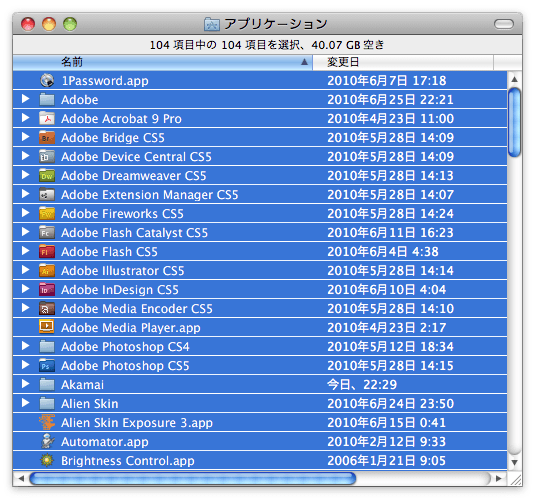Expand Adobe Photoshop CS5 disclosure triangle

pos(25,365)
